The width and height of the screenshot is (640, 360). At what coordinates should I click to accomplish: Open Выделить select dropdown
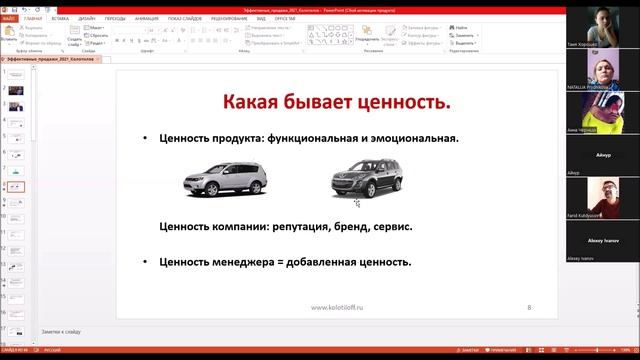pos(463,43)
